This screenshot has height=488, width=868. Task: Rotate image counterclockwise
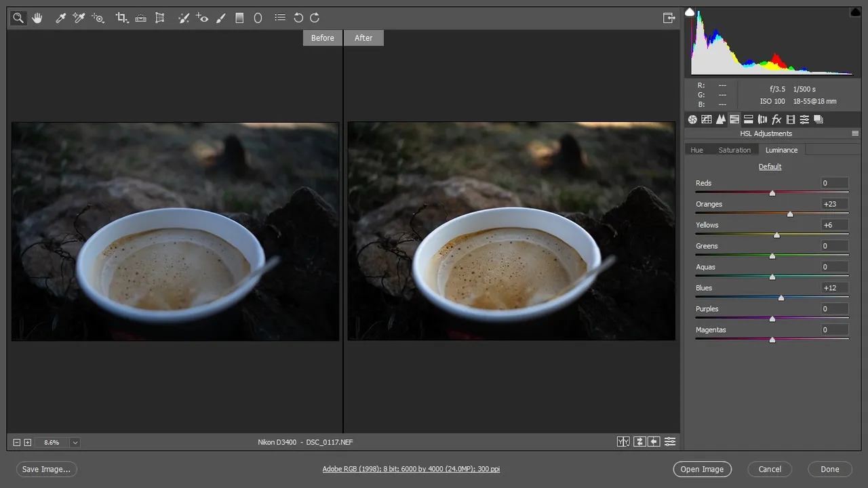(x=298, y=18)
